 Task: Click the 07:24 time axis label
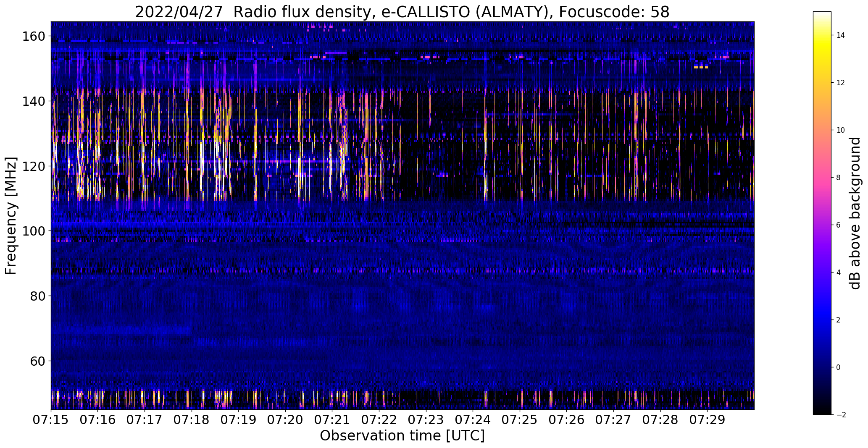473,420
